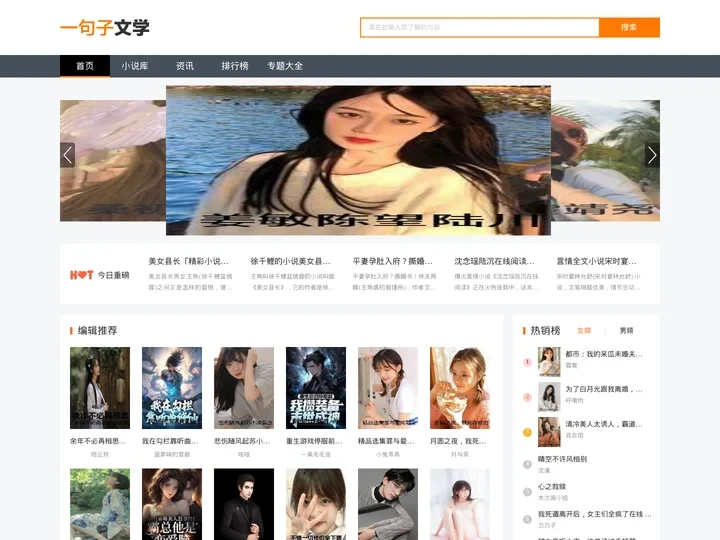Screen dimensions: 720x540
Task: Switch to the 男频 tab in 热销榜
Action: 626,330
